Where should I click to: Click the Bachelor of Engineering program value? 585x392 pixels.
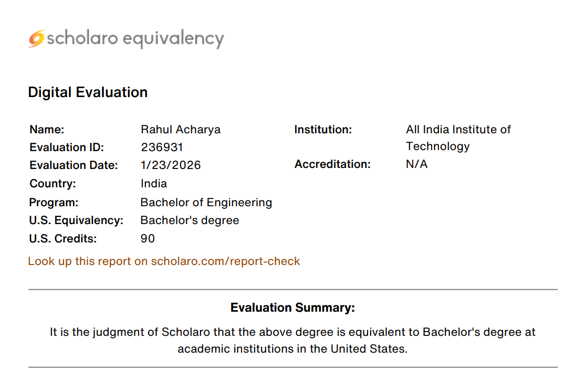pos(206,203)
